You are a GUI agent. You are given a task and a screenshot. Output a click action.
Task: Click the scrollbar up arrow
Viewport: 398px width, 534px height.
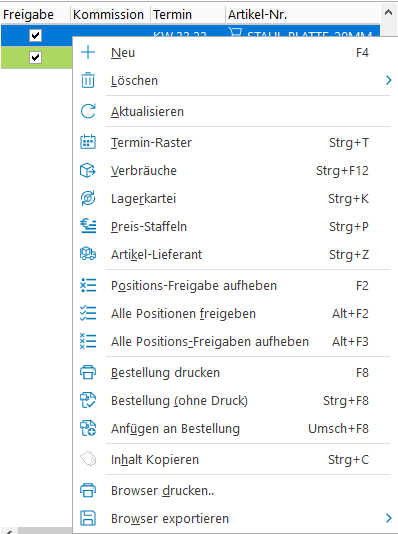tap(388, 13)
